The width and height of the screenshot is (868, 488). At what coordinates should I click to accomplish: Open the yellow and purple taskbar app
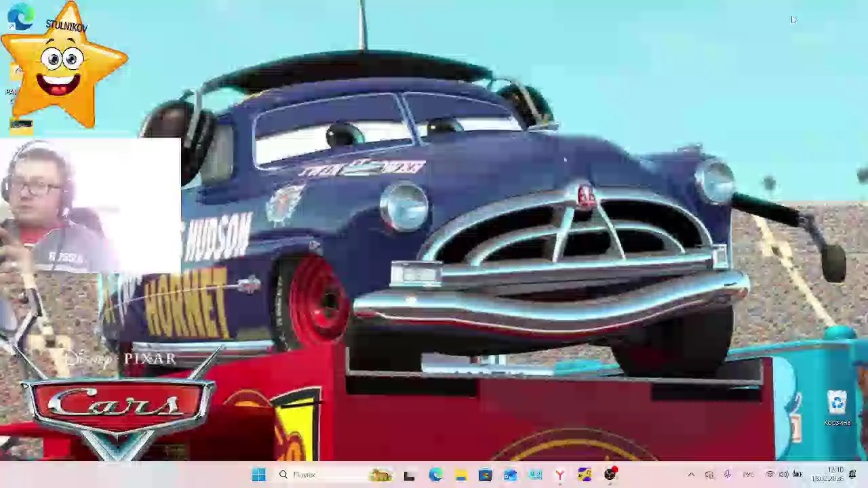tap(585, 475)
